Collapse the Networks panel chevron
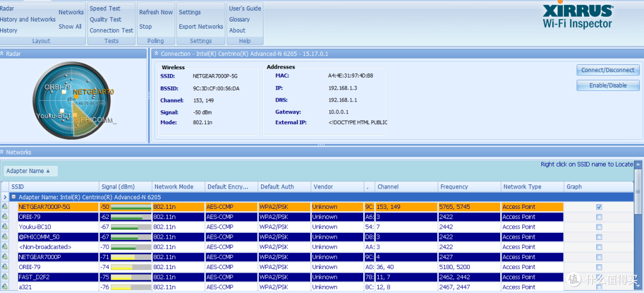Image resolution: width=644 pixels, height=293 pixels. click(2, 152)
